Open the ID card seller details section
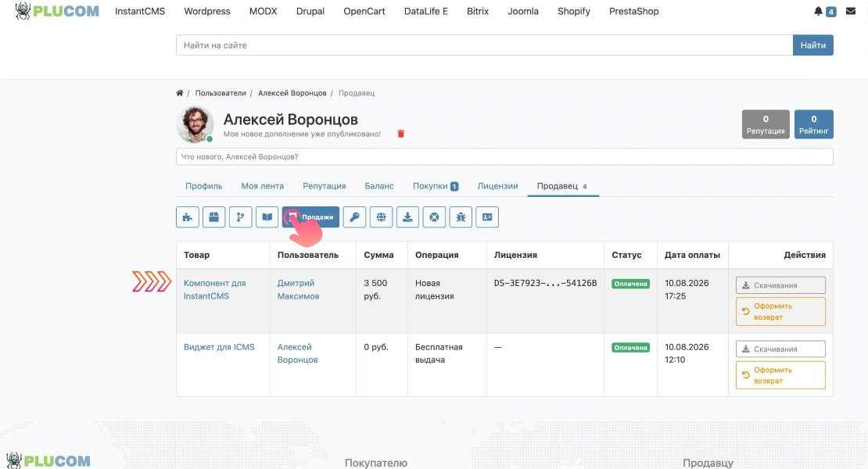The width and height of the screenshot is (868, 469). (487, 217)
